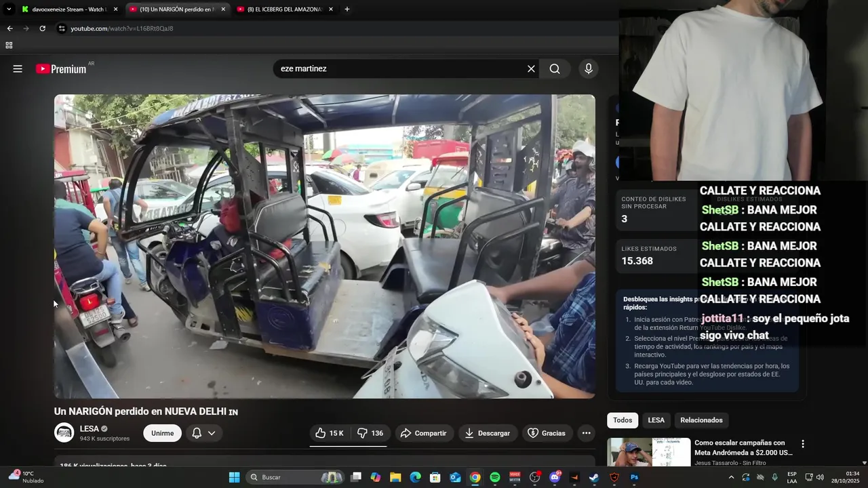The image size is (868, 488).
Task: Launch Microsoft Edge from the taskbar
Action: coord(415,477)
